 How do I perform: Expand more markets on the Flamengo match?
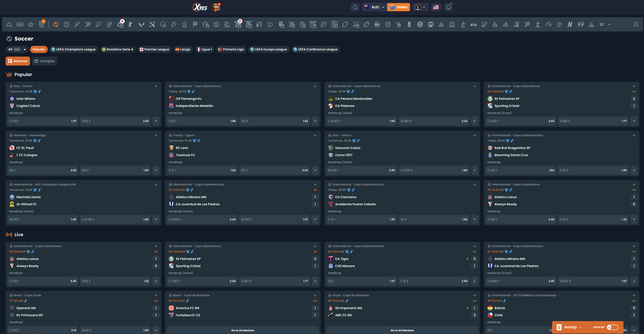point(315,121)
